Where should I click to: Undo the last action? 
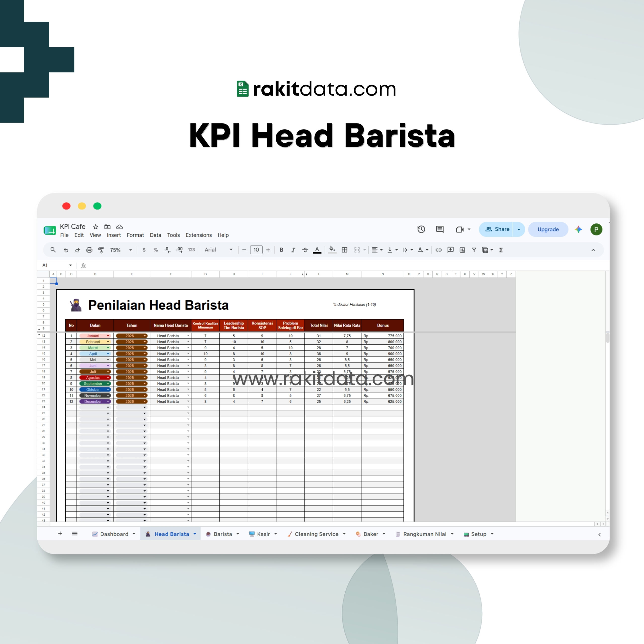click(66, 250)
